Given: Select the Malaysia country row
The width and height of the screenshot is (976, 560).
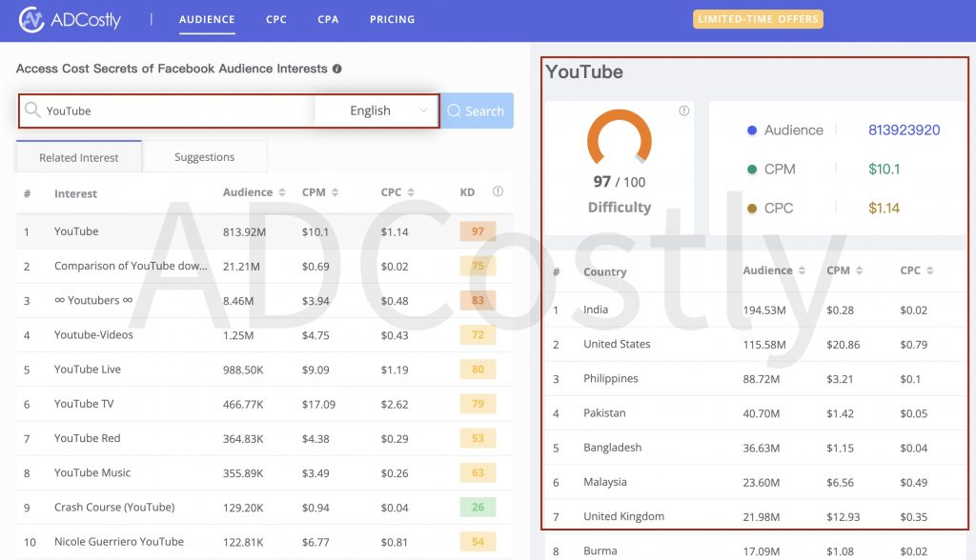Looking at the screenshot, I should pos(755,482).
